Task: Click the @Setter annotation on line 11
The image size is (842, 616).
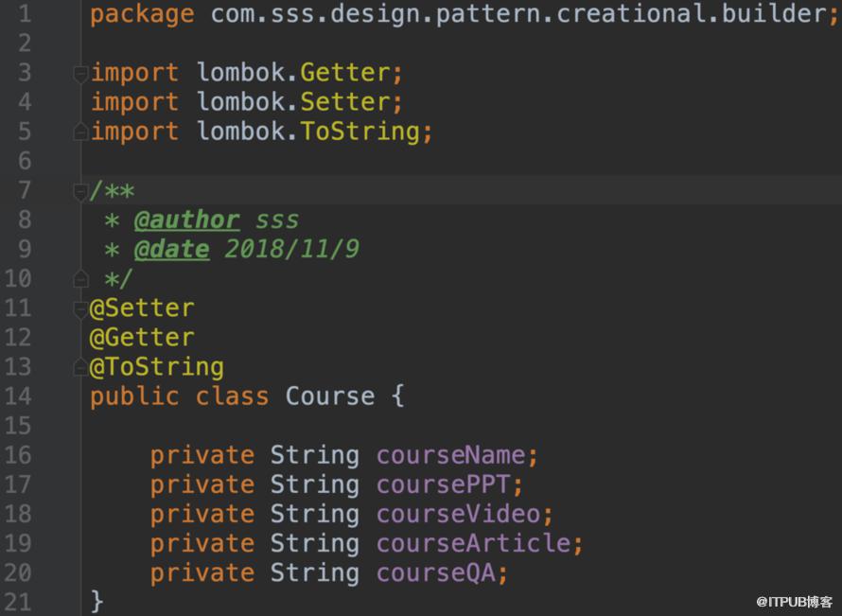Action: 142,308
